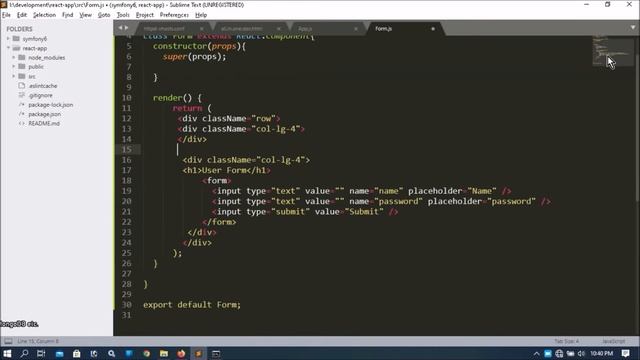Expand the src folder
Image resolution: width=640 pixels, height=360 pixels.
pyautogui.click(x=13, y=76)
